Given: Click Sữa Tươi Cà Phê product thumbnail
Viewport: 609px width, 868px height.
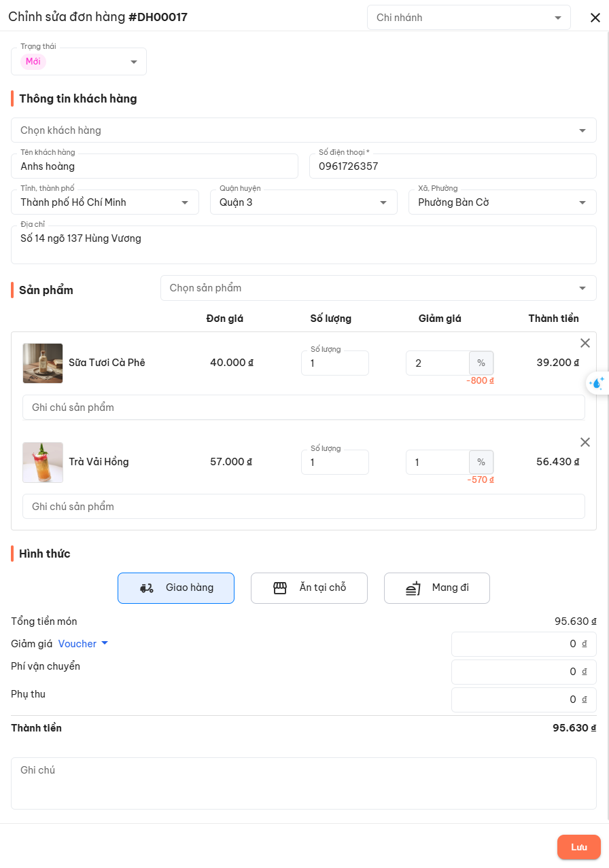Looking at the screenshot, I should [x=43, y=363].
